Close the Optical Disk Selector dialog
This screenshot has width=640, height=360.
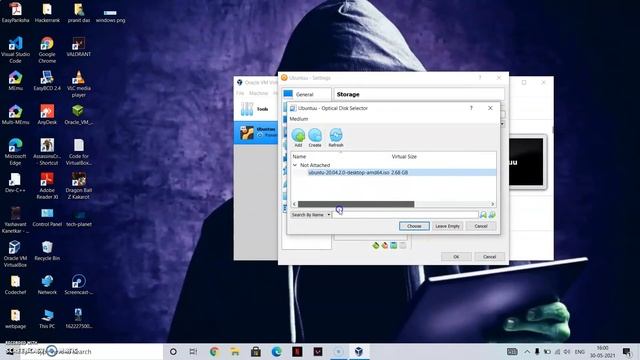[490, 108]
